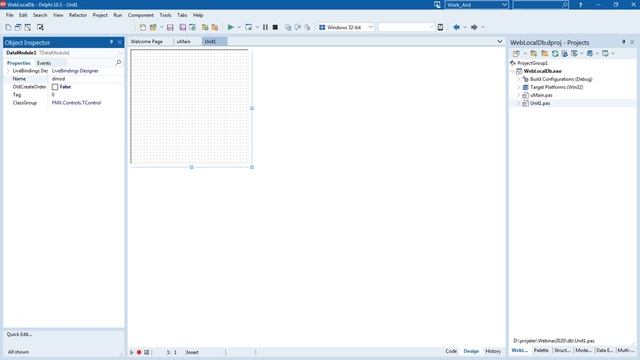
Task: Switch to the uMain editor tab
Action: [184, 42]
